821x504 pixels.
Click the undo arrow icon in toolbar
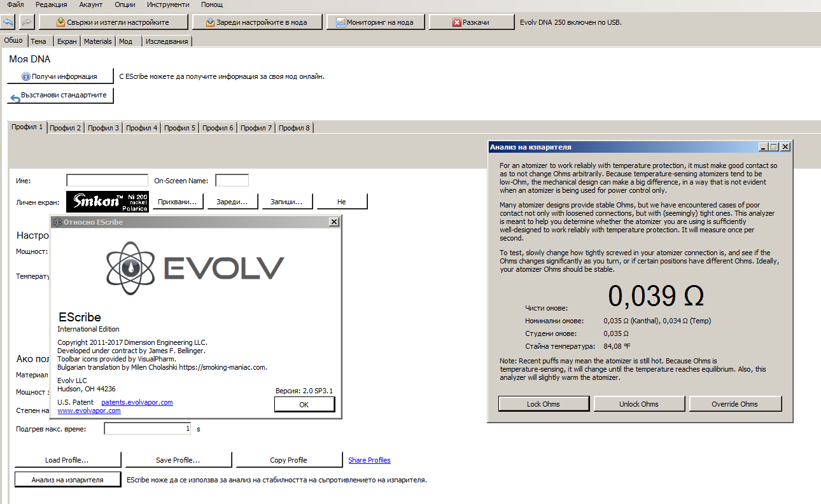click(8, 22)
